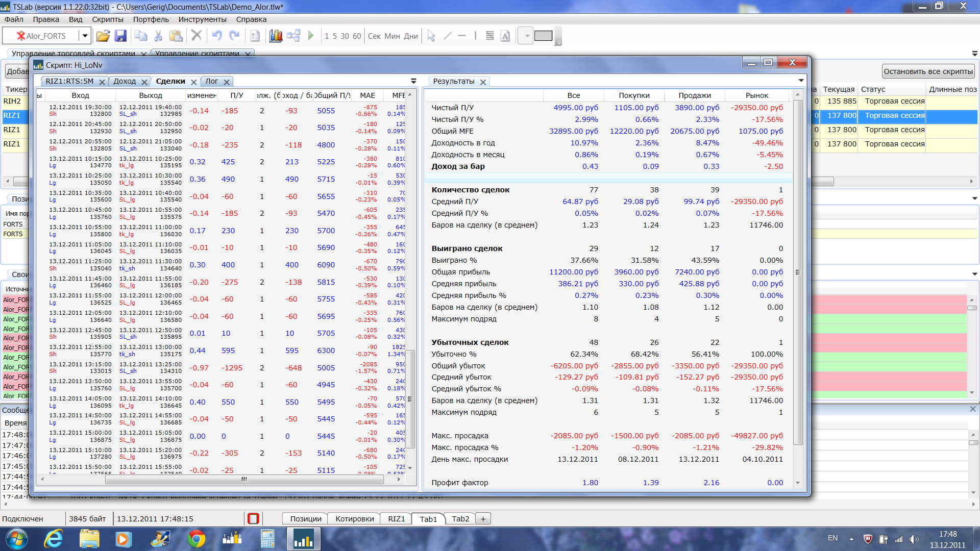980x551 pixels.
Task: Click the open folder toolbar icon
Action: click(103, 36)
